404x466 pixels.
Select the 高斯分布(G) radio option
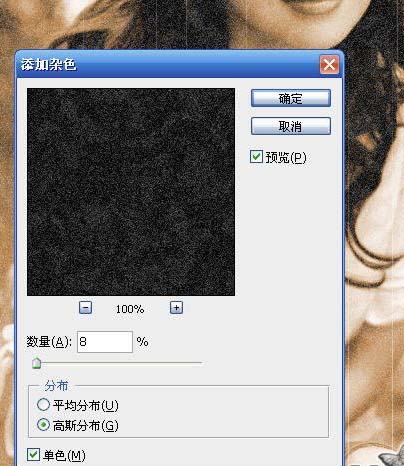click(43, 425)
